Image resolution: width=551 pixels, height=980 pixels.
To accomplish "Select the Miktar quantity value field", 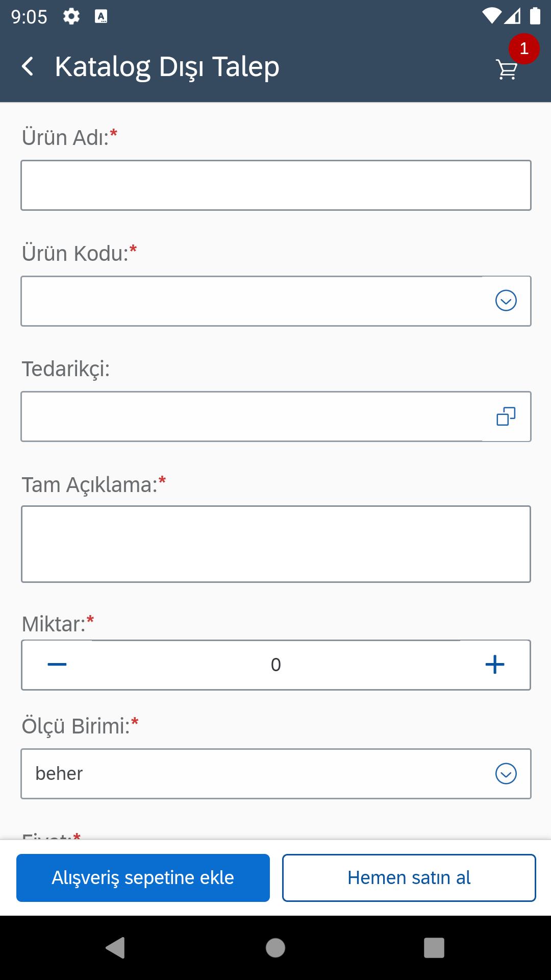I will click(x=276, y=665).
